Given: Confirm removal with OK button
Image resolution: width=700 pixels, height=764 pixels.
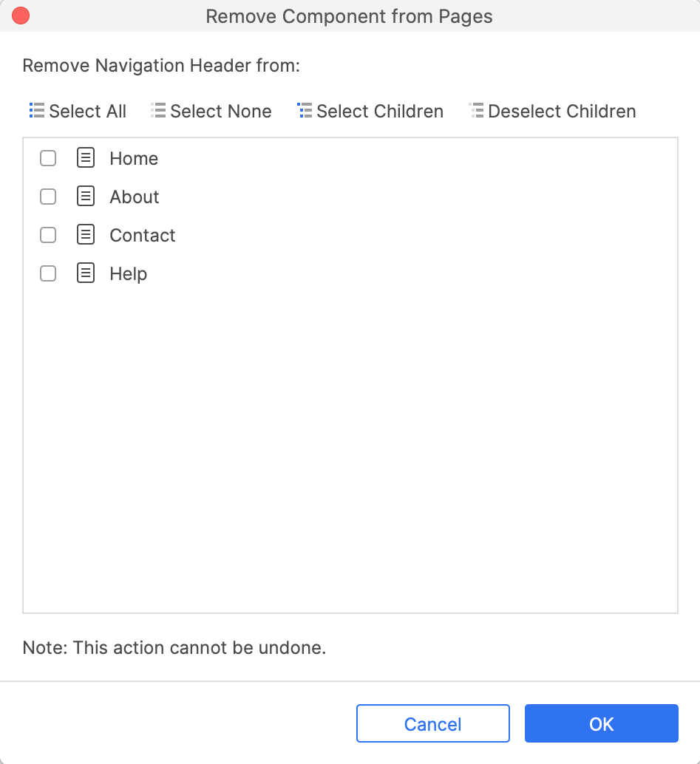Looking at the screenshot, I should coord(602,723).
